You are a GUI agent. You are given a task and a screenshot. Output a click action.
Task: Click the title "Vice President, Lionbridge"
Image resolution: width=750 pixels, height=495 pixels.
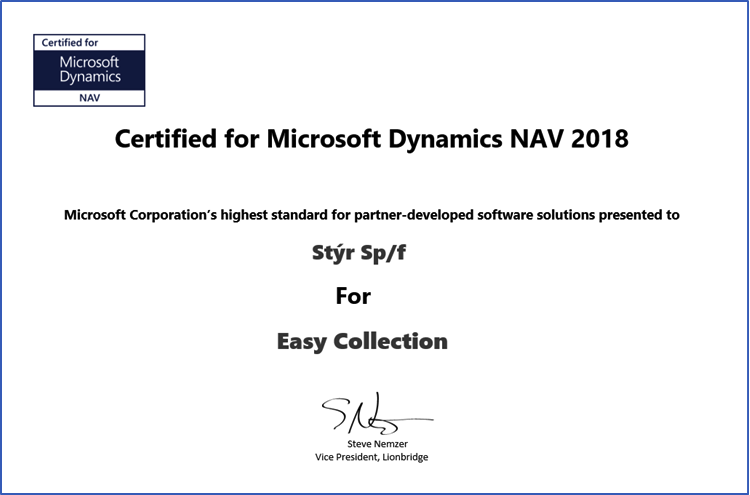click(x=372, y=457)
